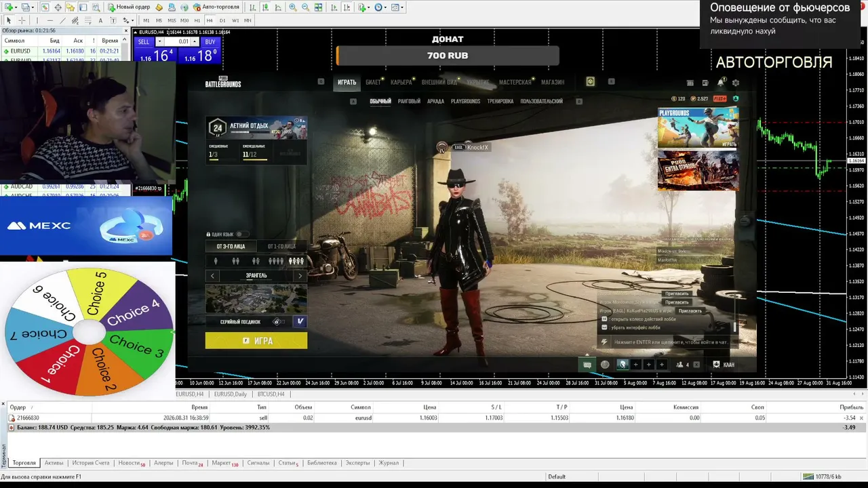
Task: Open the chart templates dropdown
Action: coord(397,7)
